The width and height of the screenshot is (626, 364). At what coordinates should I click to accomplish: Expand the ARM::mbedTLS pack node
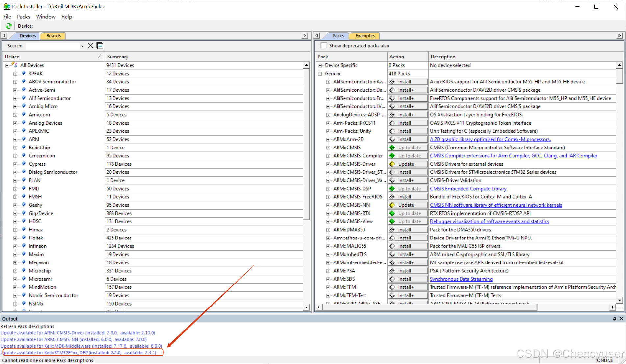328,254
